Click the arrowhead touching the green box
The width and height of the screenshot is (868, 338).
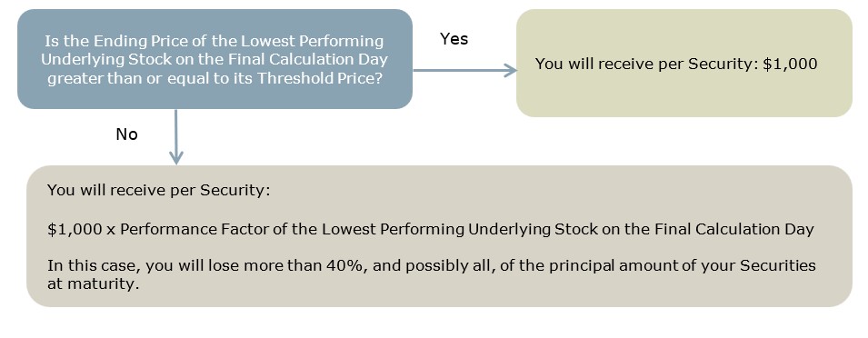[510, 70]
